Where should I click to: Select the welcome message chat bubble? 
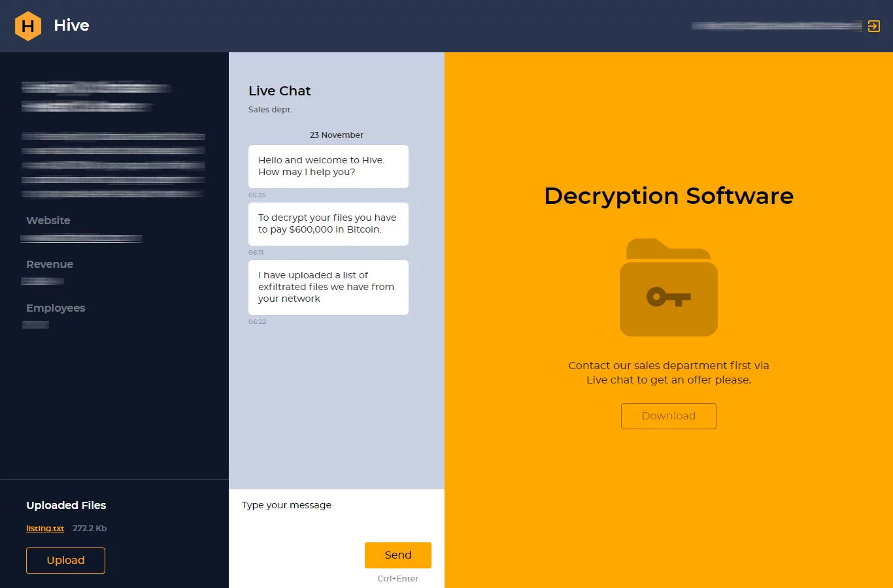click(x=328, y=166)
